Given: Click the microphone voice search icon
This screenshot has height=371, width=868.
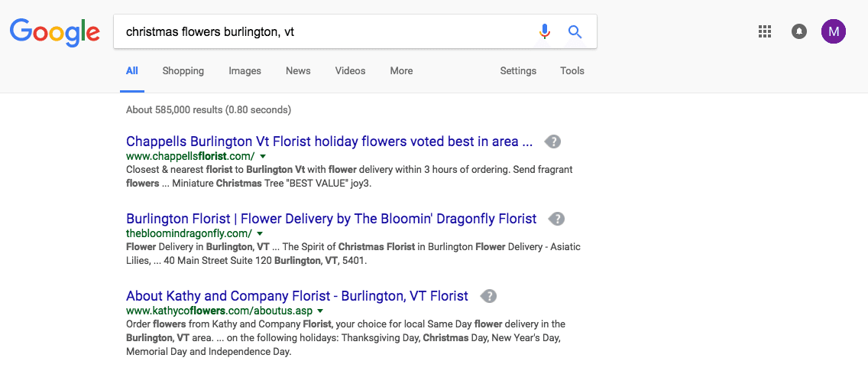Looking at the screenshot, I should [x=544, y=31].
